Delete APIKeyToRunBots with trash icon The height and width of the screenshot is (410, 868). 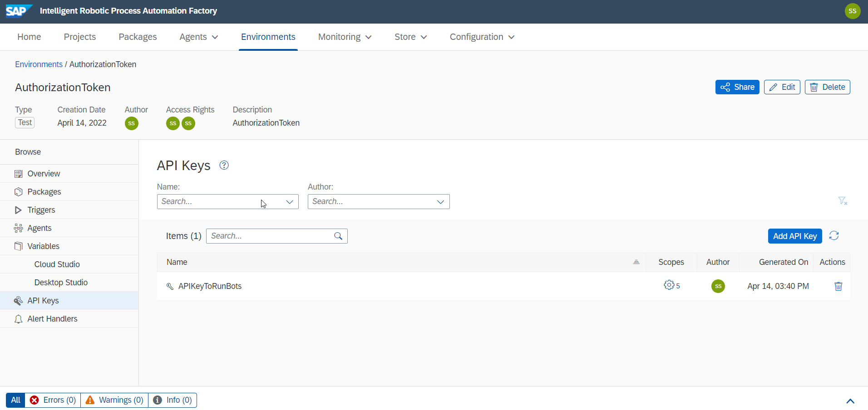[x=838, y=286]
